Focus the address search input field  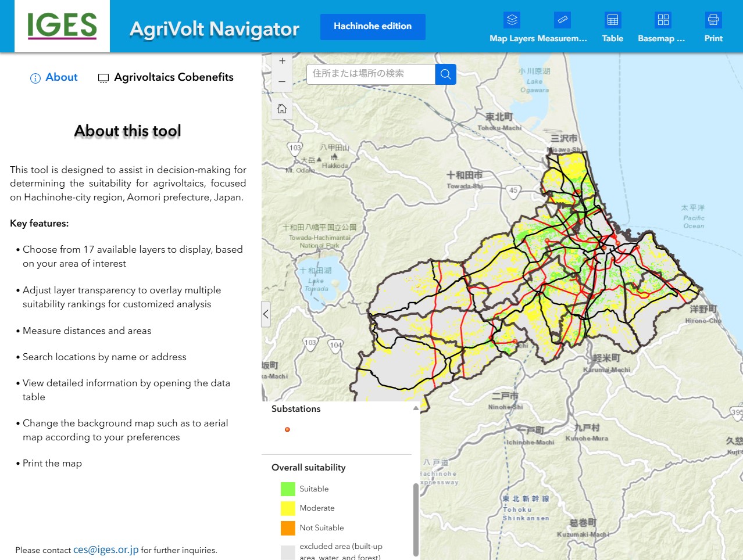[370, 74]
